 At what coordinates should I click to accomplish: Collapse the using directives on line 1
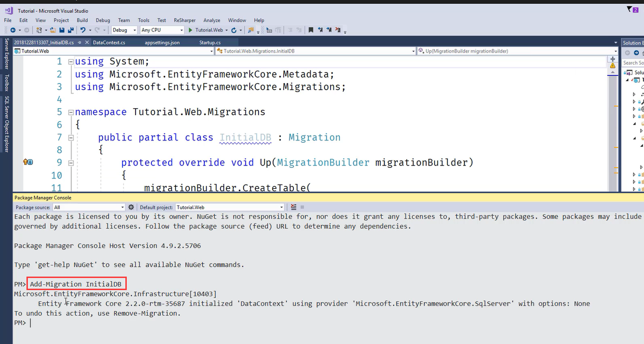coord(71,61)
